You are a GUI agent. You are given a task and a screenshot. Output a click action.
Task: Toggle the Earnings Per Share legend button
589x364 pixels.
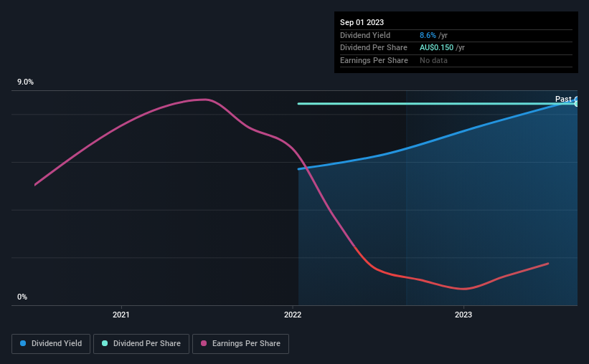[x=240, y=344]
